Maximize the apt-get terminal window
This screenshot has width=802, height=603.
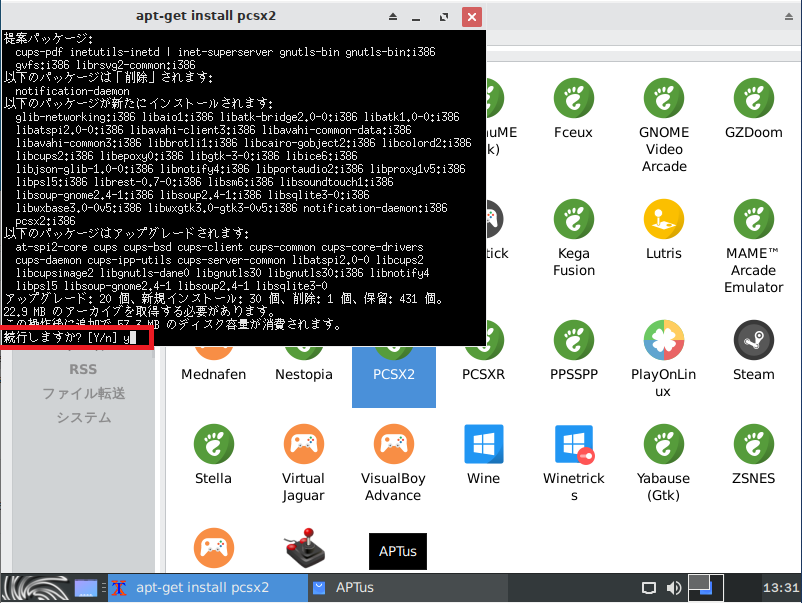pyautogui.click(x=444, y=17)
